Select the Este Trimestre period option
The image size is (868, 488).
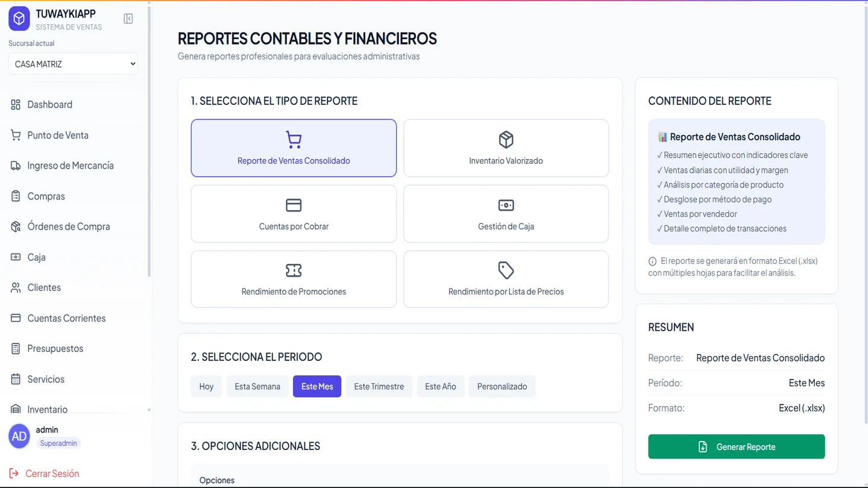pyautogui.click(x=379, y=387)
